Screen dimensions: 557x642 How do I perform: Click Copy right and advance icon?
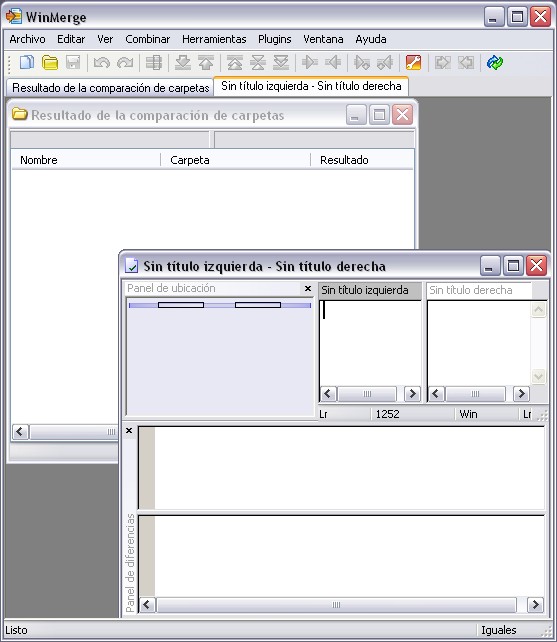tap(362, 63)
